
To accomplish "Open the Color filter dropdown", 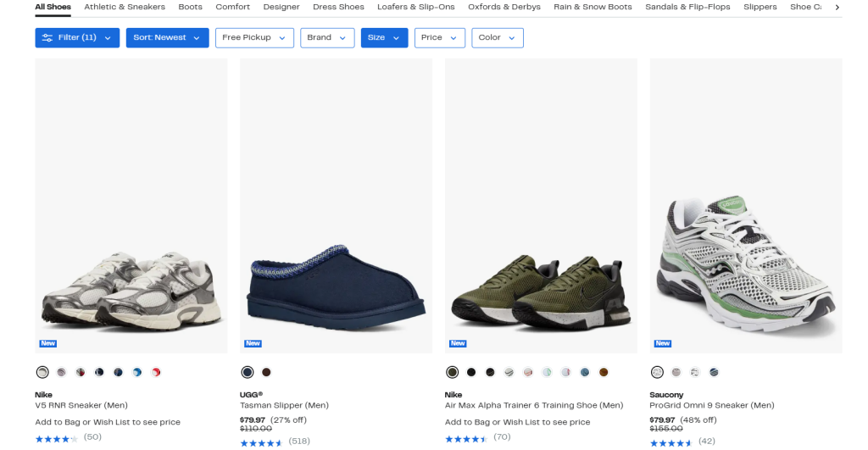I will coord(497,37).
